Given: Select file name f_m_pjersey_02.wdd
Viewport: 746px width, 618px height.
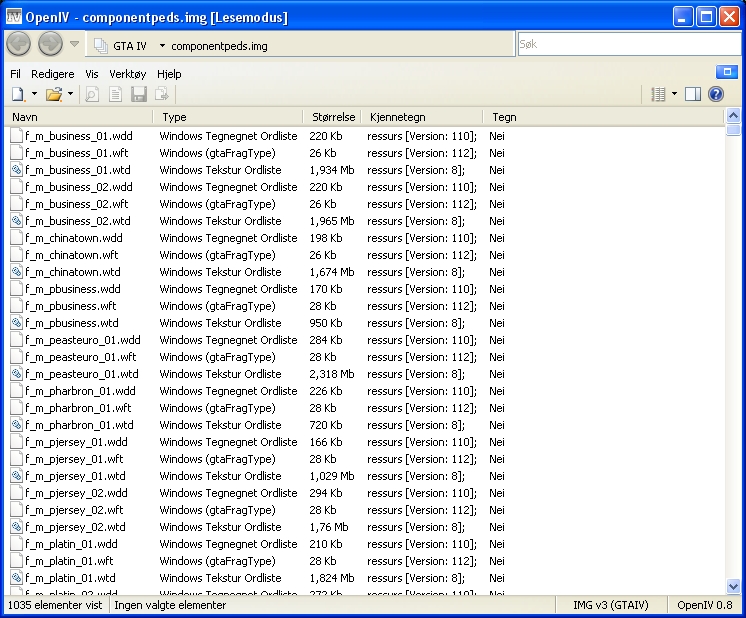Looking at the screenshot, I should pos(77,493).
